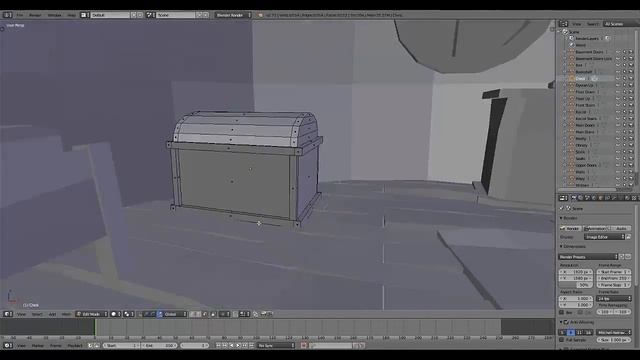Switch to the Render properties tab icon

[x=573, y=198]
